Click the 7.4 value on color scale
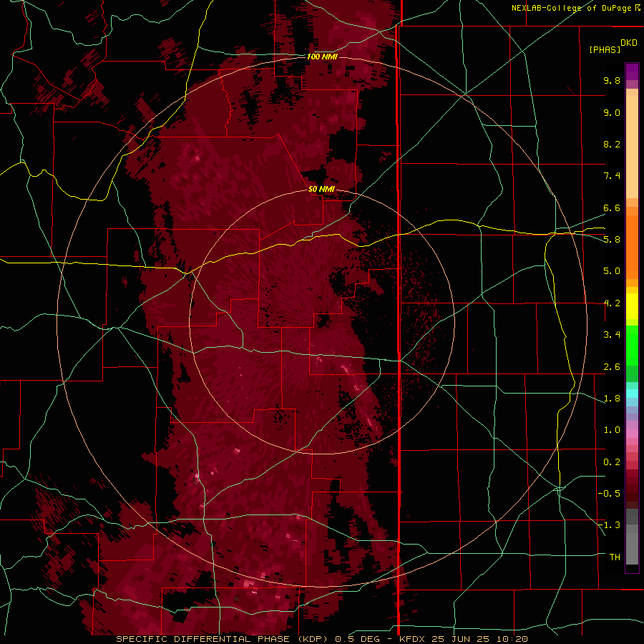Viewport: 644px width, 644px height. (x=612, y=176)
